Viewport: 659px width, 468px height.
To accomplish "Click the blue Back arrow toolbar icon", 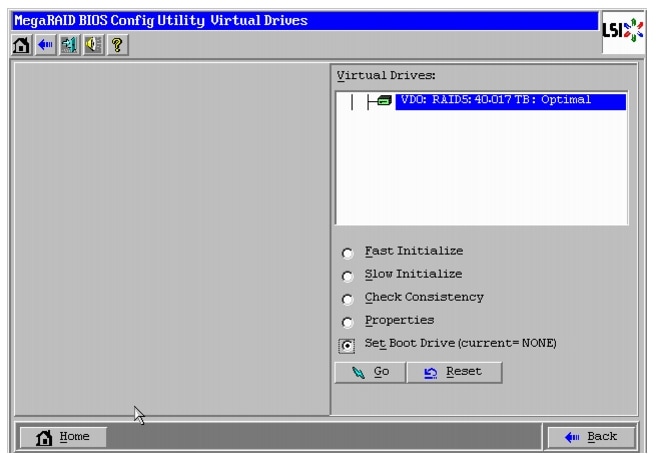I will [x=45, y=45].
